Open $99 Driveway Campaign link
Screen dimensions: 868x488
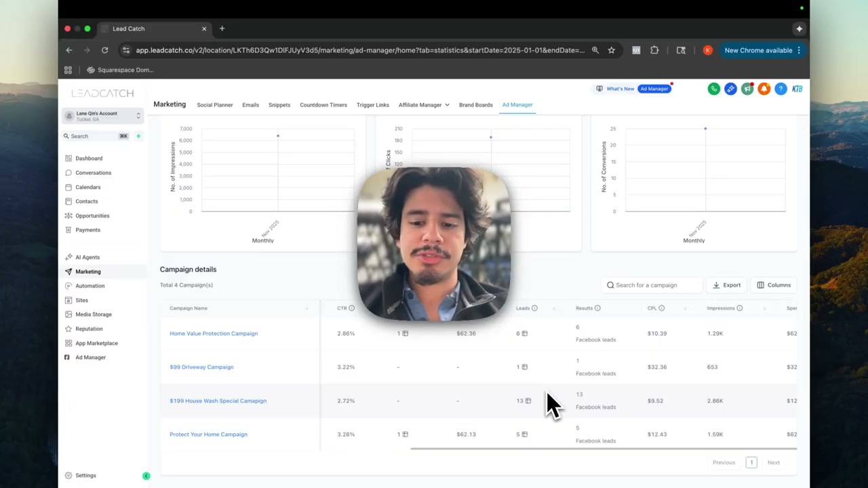201,367
